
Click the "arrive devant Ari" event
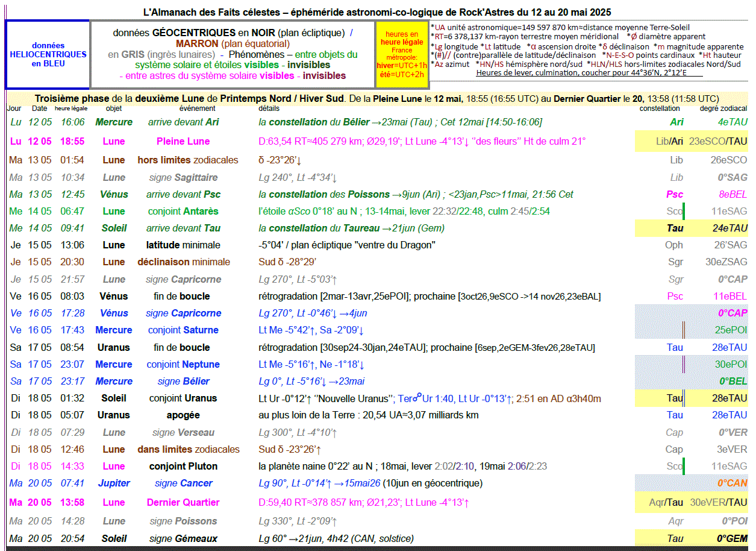click(x=184, y=122)
